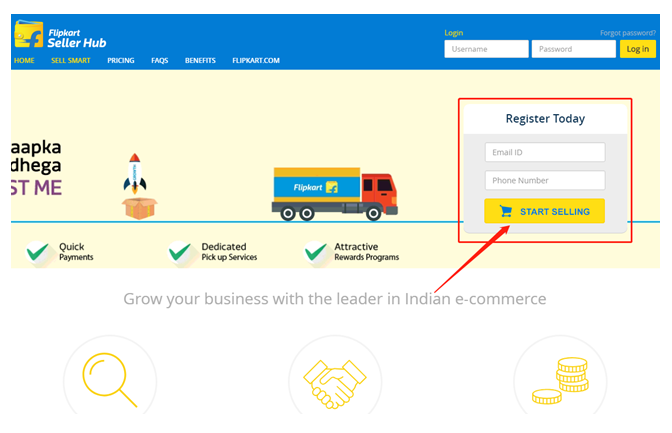Focus the Email ID registration field
The height and width of the screenshot is (433, 672).
tap(545, 152)
